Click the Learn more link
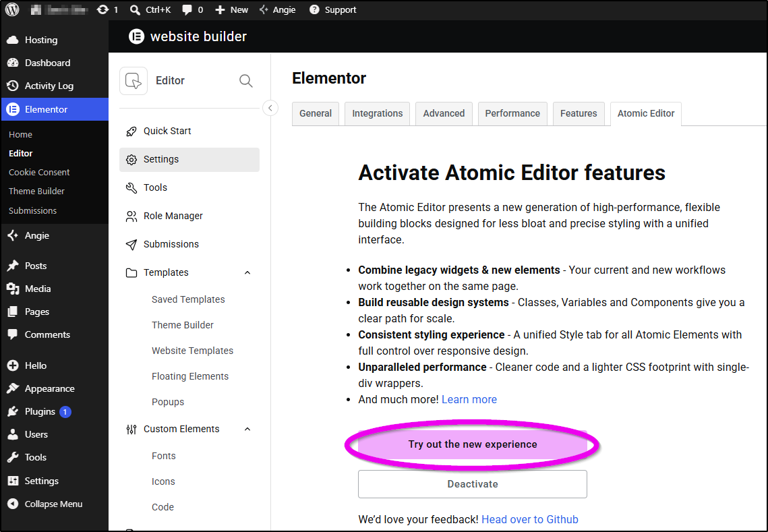768x532 pixels. coord(469,400)
